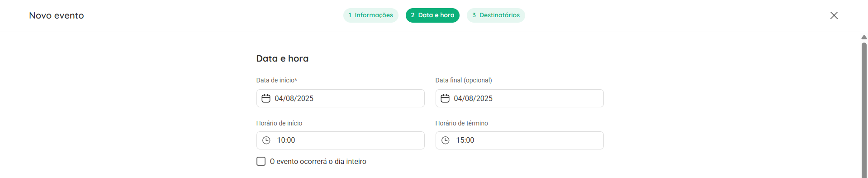The image size is (868, 178).
Task: Click the 'Data final (opcional)' label
Action: pyautogui.click(x=464, y=80)
